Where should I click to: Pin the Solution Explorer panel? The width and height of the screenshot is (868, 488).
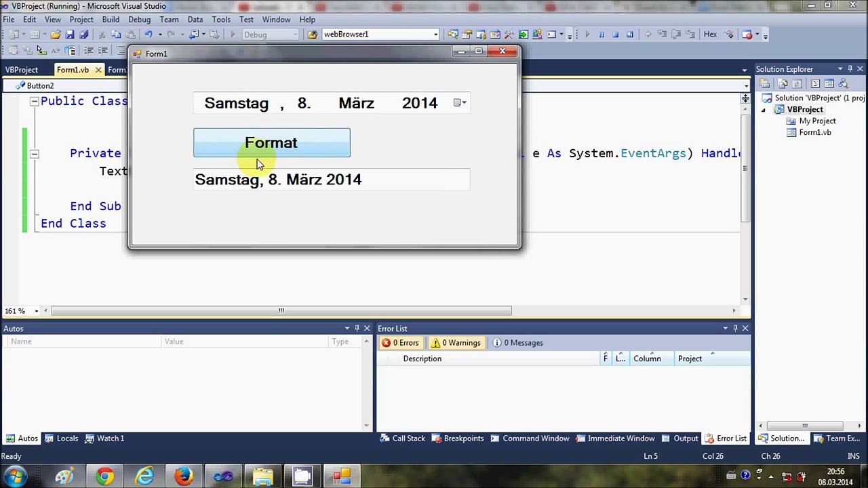850,69
